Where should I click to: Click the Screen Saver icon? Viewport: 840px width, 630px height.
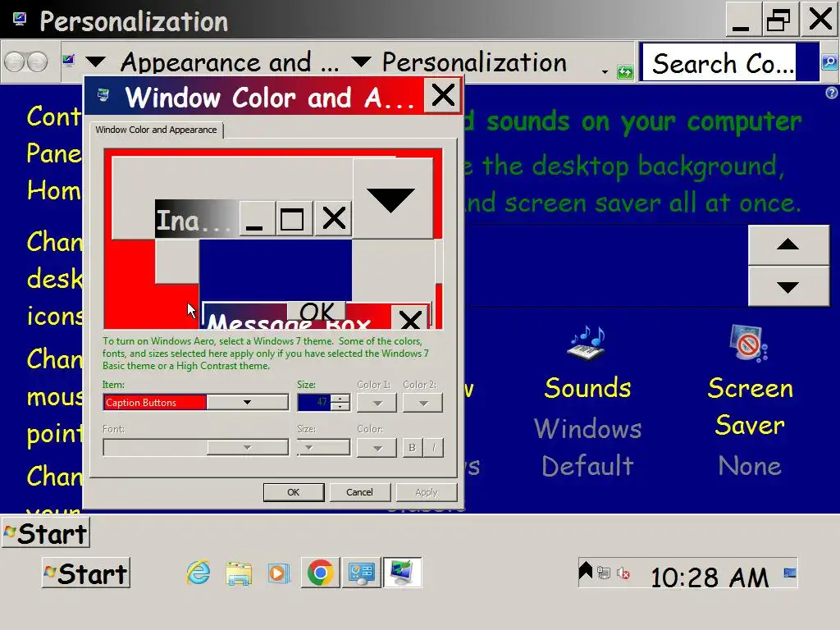[x=748, y=344]
